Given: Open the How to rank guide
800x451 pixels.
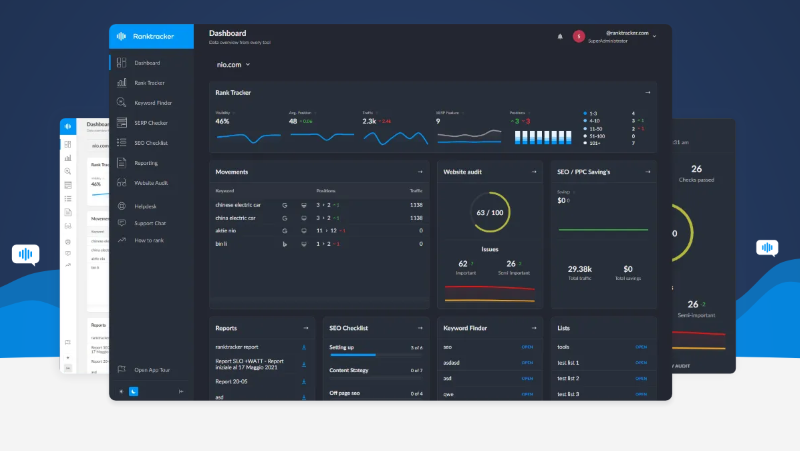Looking at the screenshot, I should coord(149,240).
